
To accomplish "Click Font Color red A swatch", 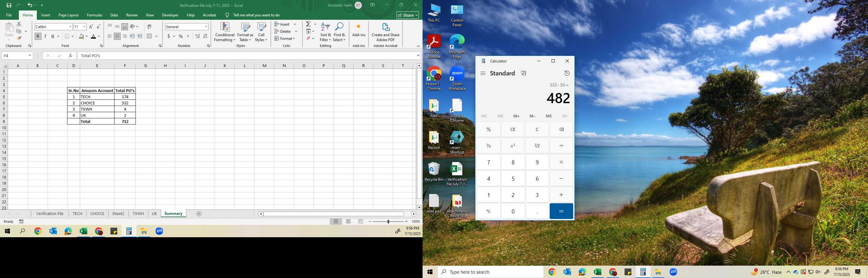I will point(94,36).
